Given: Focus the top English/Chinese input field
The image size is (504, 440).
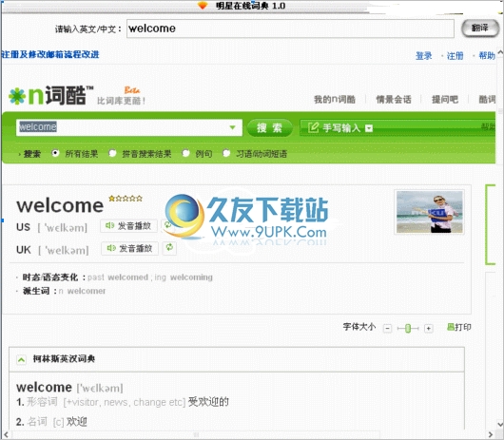Looking at the screenshot, I should click(290, 29).
